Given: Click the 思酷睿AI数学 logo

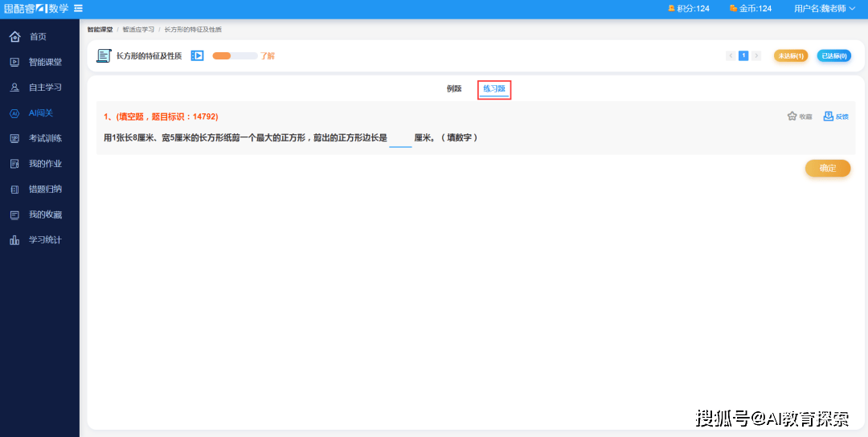Looking at the screenshot, I should pyautogui.click(x=36, y=8).
